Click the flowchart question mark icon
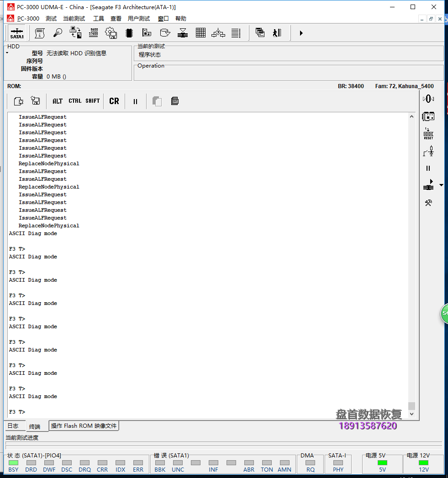This screenshot has height=478, width=448. pos(218,33)
